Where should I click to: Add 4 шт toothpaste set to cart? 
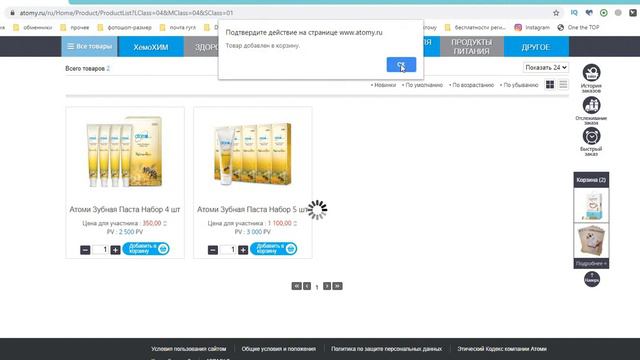[x=146, y=249]
